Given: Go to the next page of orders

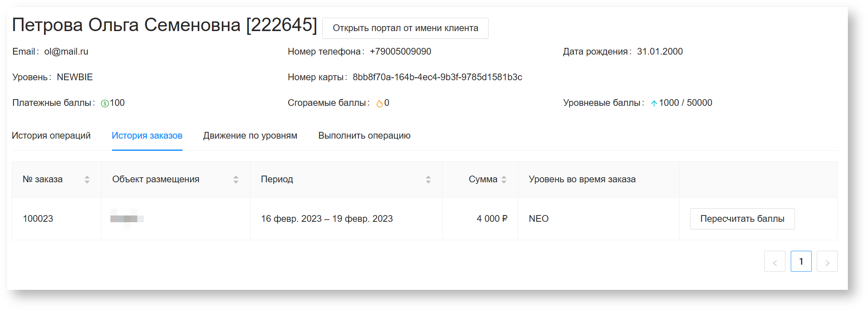Looking at the screenshot, I should pyautogui.click(x=827, y=262).
